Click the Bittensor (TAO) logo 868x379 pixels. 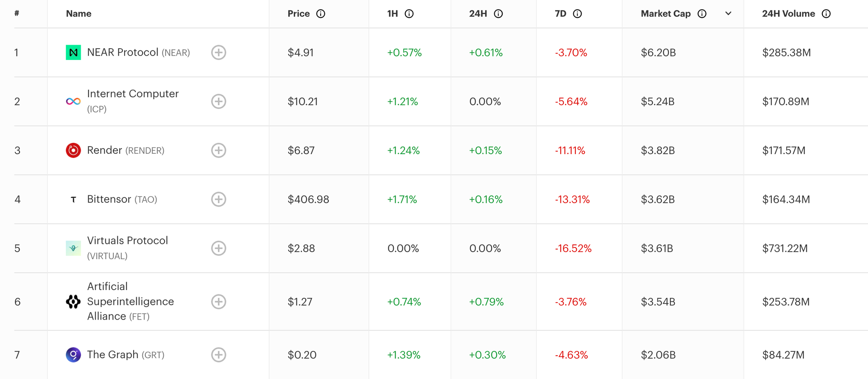tap(73, 199)
